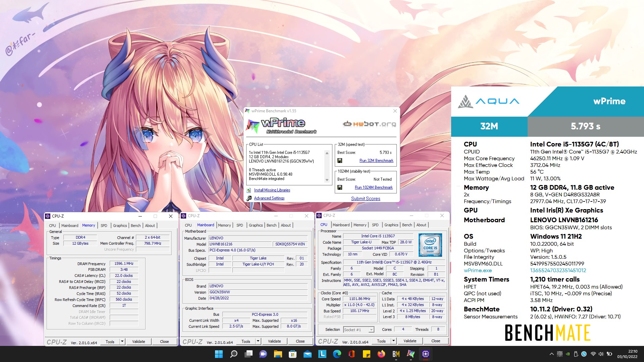Select About tab in CPU-Z Memory window
The height and width of the screenshot is (362, 644).
click(x=150, y=226)
